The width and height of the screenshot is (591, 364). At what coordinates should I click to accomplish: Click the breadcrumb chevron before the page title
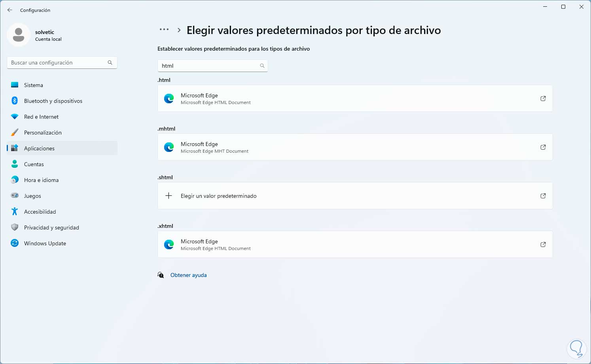(x=179, y=30)
